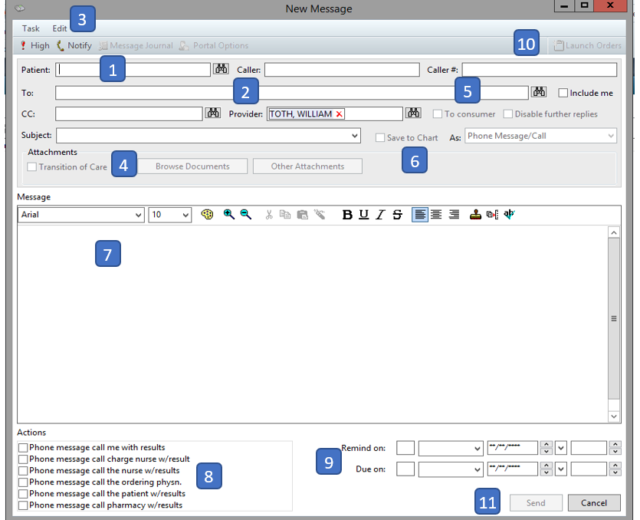The width and height of the screenshot is (640, 520).
Task: Open patient search binoculars next to Patient field
Action: coord(221,70)
